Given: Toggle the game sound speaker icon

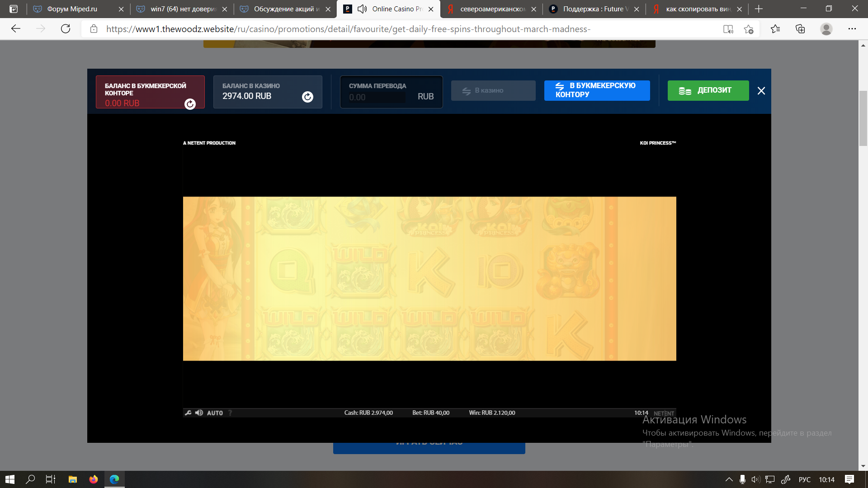Looking at the screenshot, I should point(199,413).
